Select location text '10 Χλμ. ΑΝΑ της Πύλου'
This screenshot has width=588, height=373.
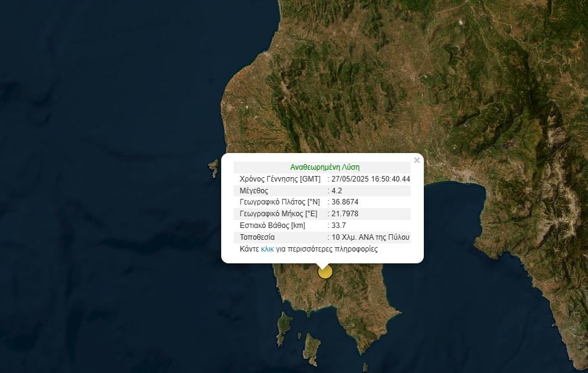pyautogui.click(x=371, y=237)
